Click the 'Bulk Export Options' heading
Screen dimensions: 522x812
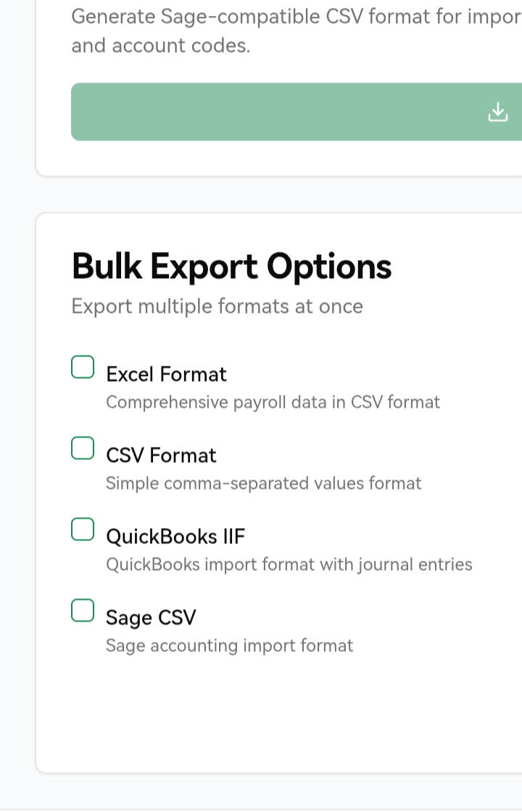coord(231,266)
